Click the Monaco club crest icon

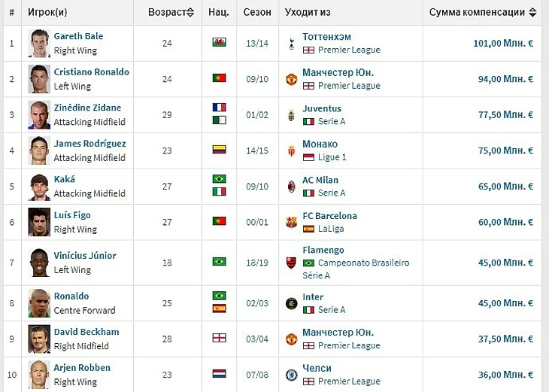coord(291,151)
